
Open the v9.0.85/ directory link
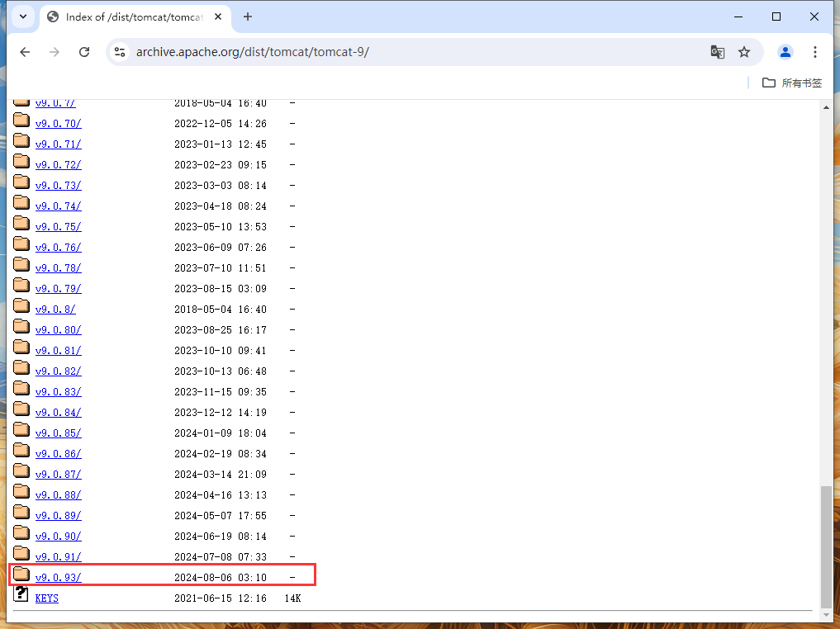(59, 433)
